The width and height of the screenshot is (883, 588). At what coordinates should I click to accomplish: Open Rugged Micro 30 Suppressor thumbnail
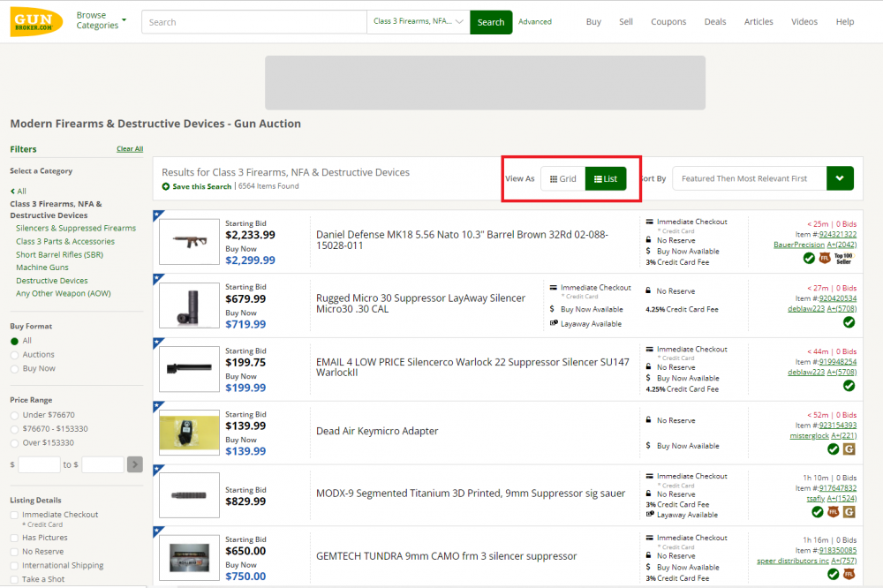(x=189, y=305)
